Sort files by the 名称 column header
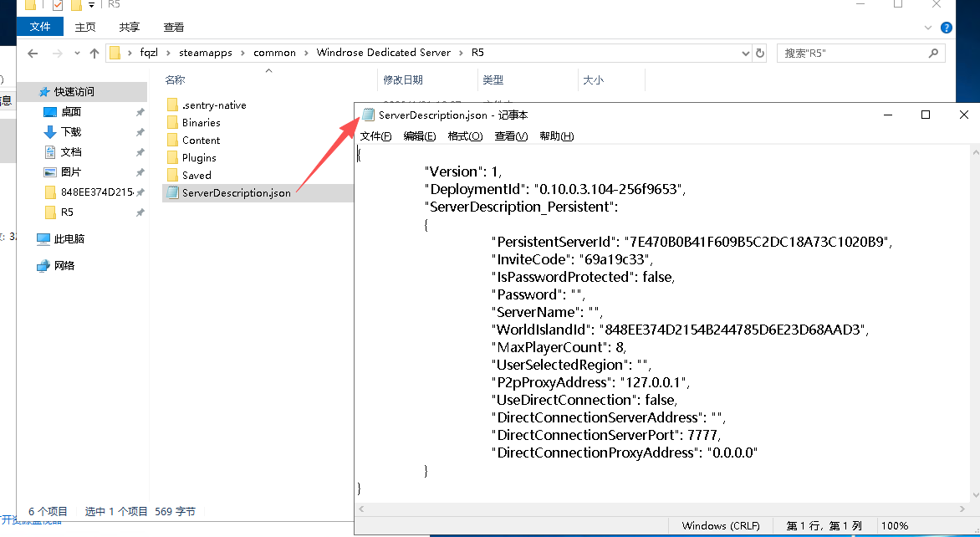The image size is (980, 537). tap(175, 80)
